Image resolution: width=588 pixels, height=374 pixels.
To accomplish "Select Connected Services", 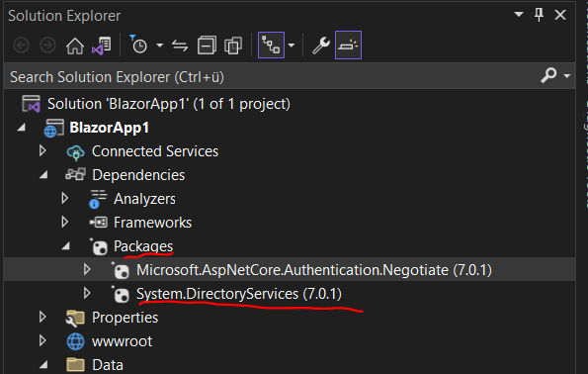I will tap(155, 151).
